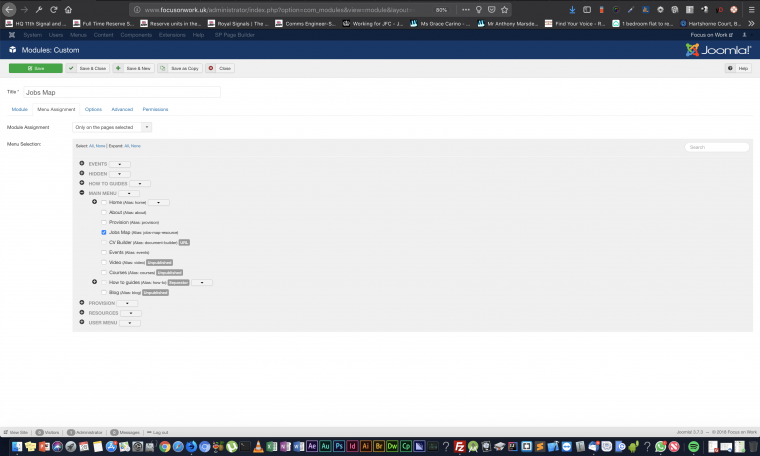Viewport: 760px width, 456px height.
Task: Open the MAIN MENU selection dropdown
Action: point(129,193)
